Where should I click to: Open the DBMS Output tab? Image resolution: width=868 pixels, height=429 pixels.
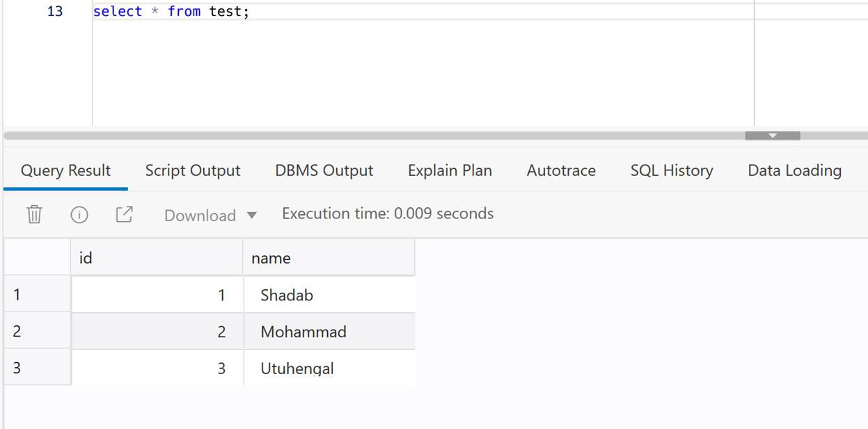(x=324, y=171)
